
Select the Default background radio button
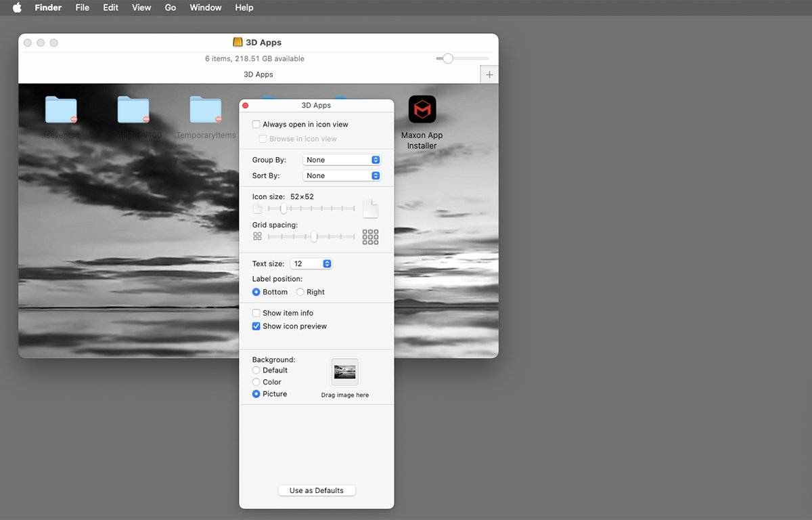coord(256,370)
